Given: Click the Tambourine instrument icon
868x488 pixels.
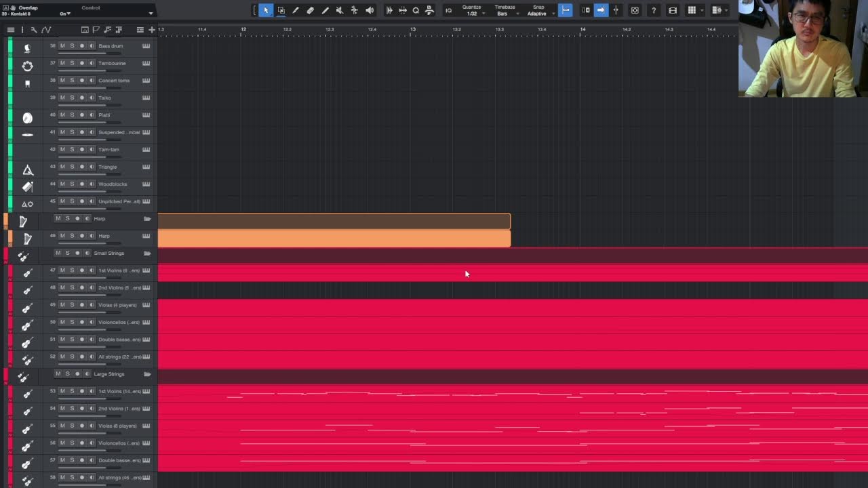Looking at the screenshot, I should coord(27,66).
